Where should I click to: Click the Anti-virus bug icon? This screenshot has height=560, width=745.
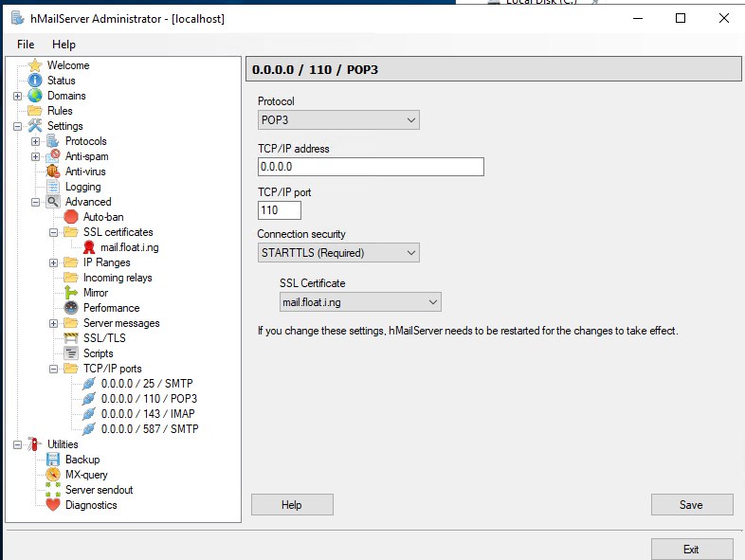coord(53,172)
